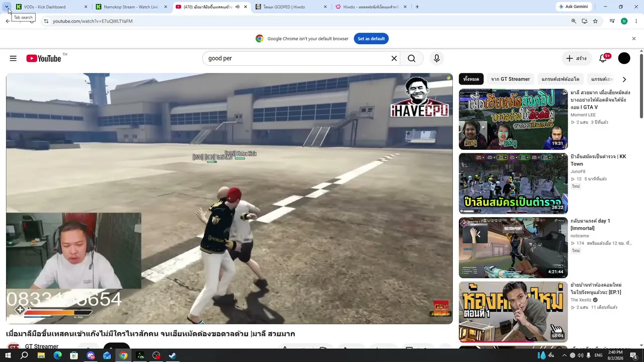This screenshot has width=644, height=362.
Task: Set Chrome as default browser
Action: click(371, 39)
